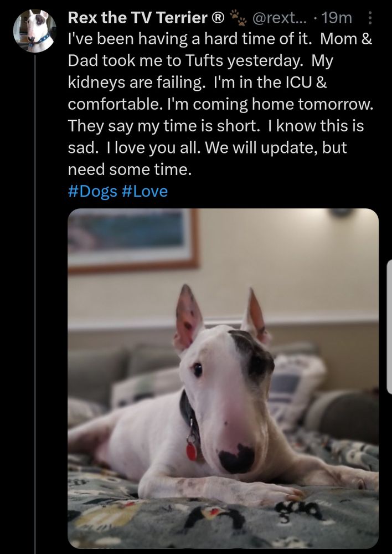The image size is (392, 554).
Task: Open the #Dogs hashtag
Action: click(92, 192)
